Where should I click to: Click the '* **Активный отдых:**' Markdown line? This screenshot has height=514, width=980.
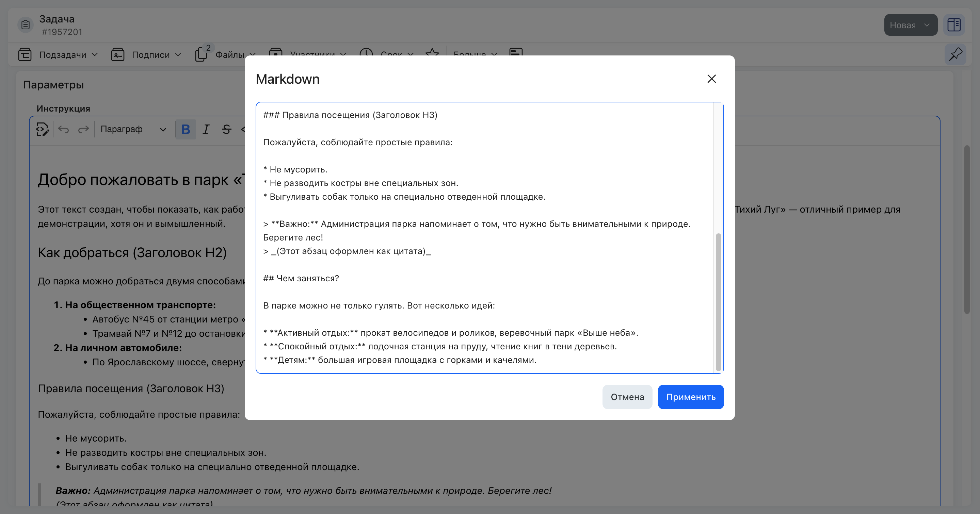[451, 333]
